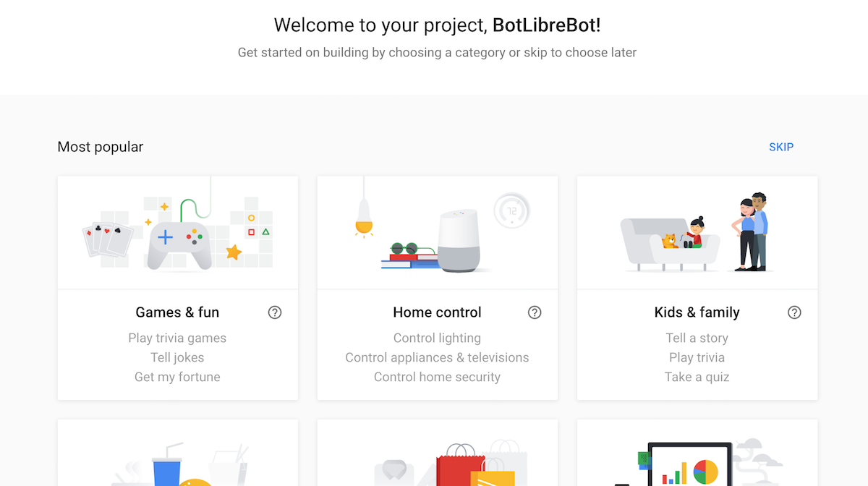Click help icon next to Kids & family
Image resolution: width=868 pixels, height=486 pixels.
click(x=794, y=312)
